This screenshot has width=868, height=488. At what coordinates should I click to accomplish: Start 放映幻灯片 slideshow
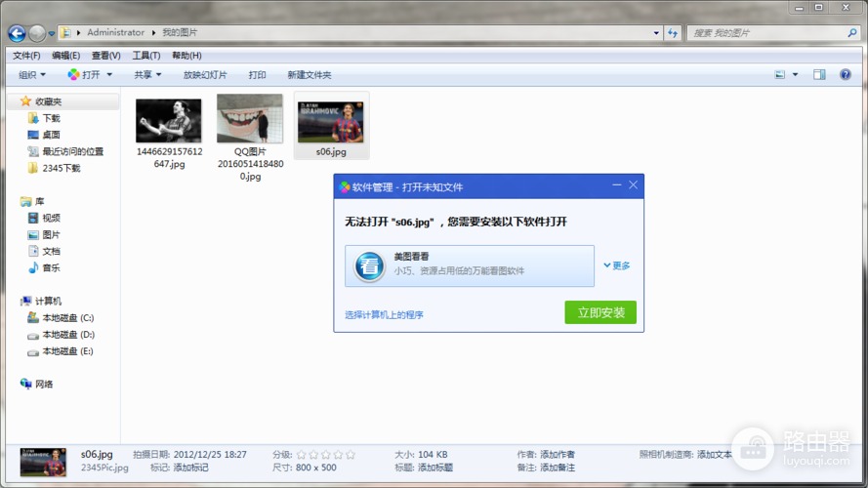(205, 75)
